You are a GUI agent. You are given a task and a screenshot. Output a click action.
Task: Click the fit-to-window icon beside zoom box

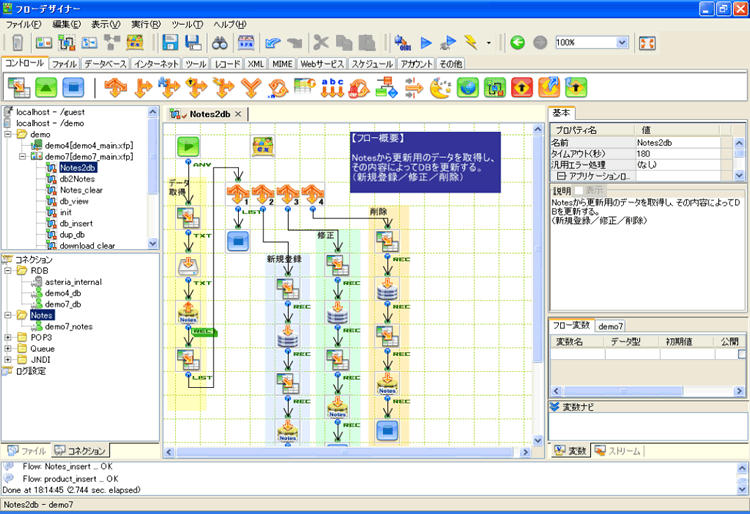(647, 43)
